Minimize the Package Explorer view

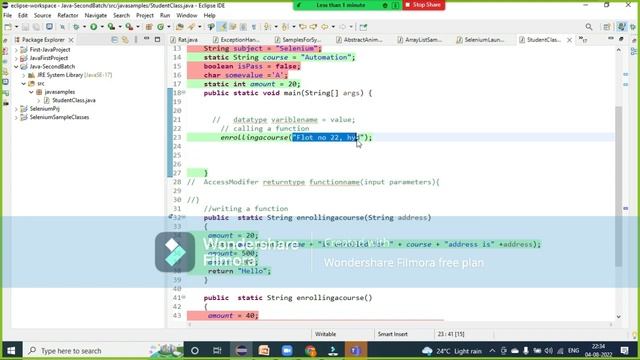click(147, 39)
